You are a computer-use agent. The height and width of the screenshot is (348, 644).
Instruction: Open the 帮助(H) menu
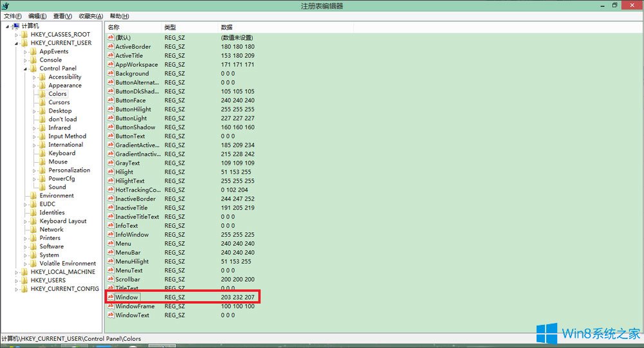click(119, 16)
